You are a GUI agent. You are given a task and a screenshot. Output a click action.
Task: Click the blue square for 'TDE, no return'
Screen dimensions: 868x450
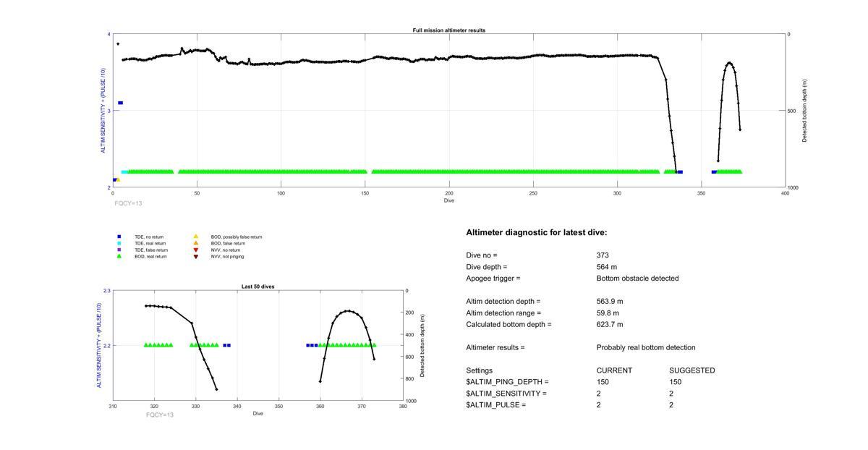[119, 237]
